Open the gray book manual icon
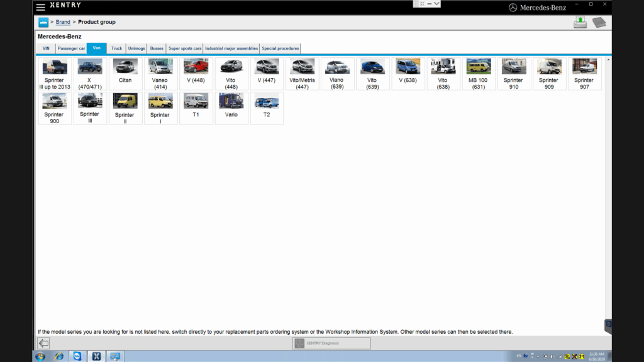Viewport: 644px width, 362px height. tap(599, 23)
